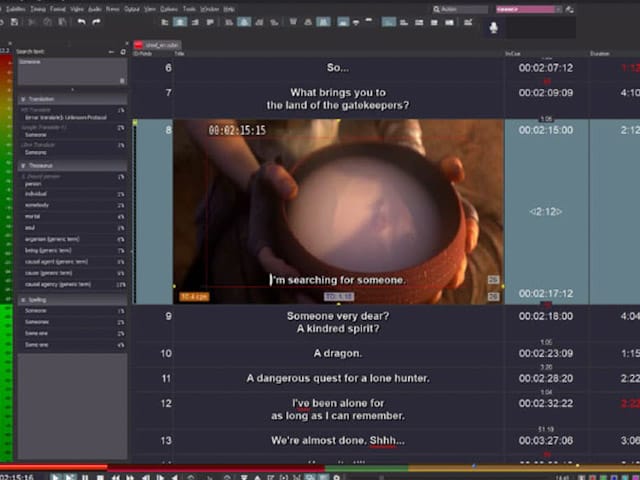Collapse the Thesaurus section
The height and width of the screenshot is (480, 640).
(x=23, y=165)
